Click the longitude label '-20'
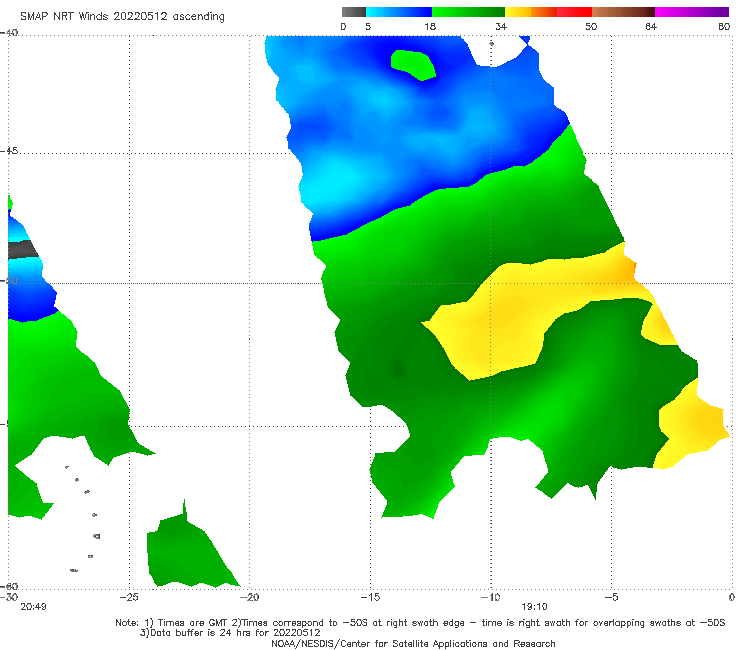The image size is (740, 650). coord(249,597)
